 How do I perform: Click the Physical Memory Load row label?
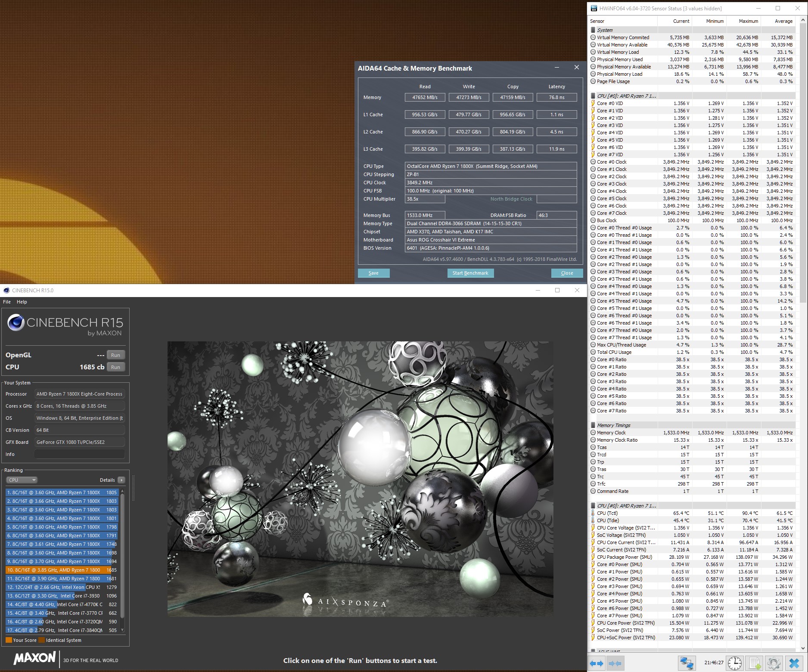pos(619,74)
